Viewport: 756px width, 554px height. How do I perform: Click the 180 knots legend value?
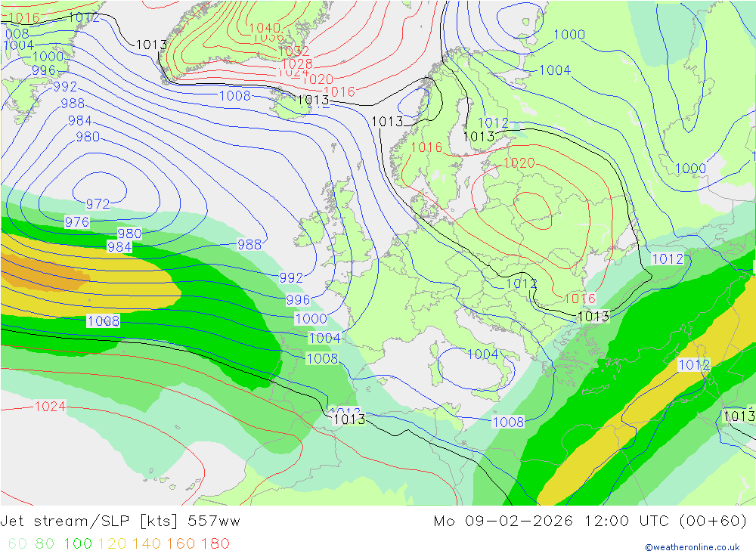click(x=215, y=543)
